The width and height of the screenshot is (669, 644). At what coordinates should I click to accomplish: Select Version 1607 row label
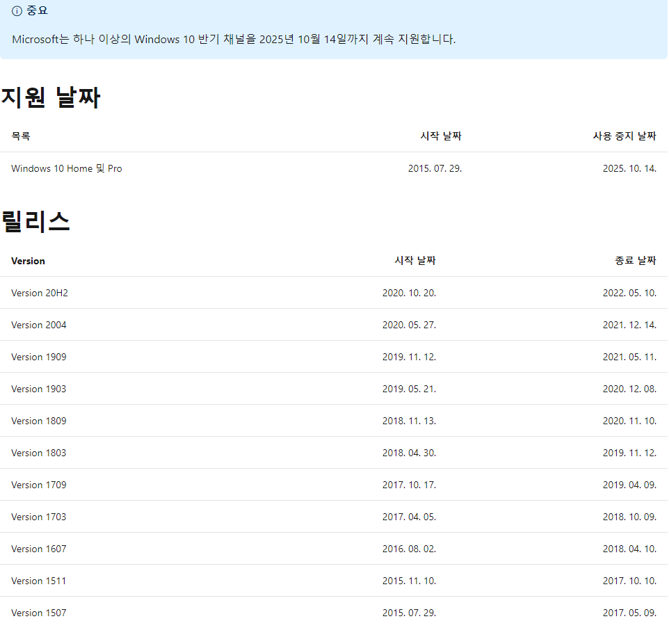coord(39,549)
